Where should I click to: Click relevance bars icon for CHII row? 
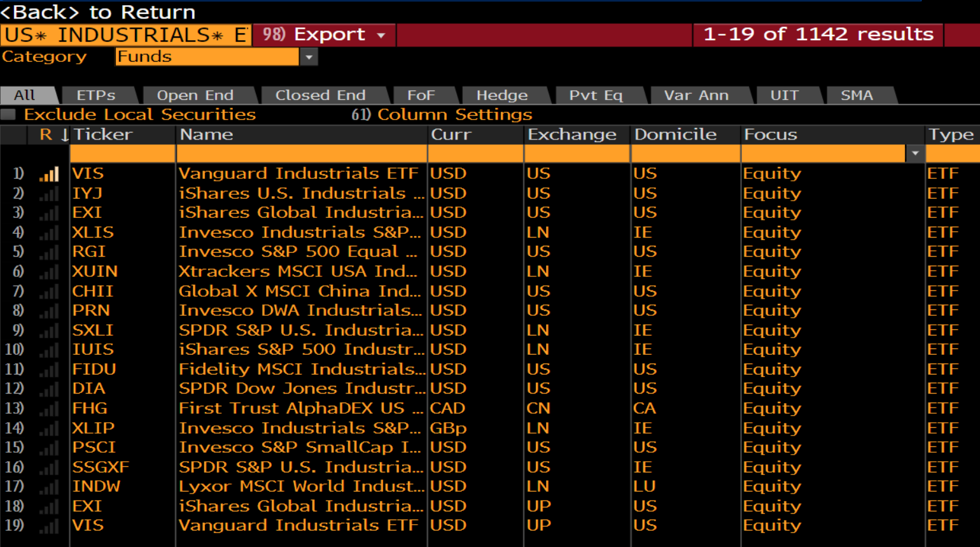click(49, 292)
